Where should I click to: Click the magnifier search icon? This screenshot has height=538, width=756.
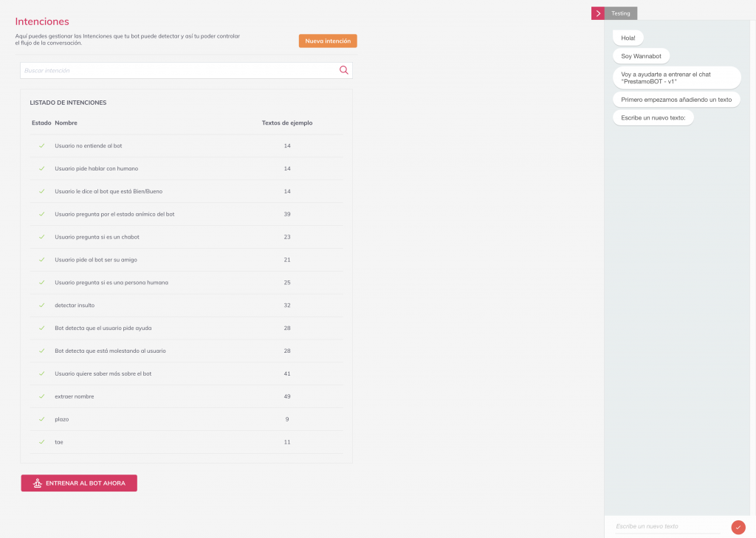[x=343, y=70]
